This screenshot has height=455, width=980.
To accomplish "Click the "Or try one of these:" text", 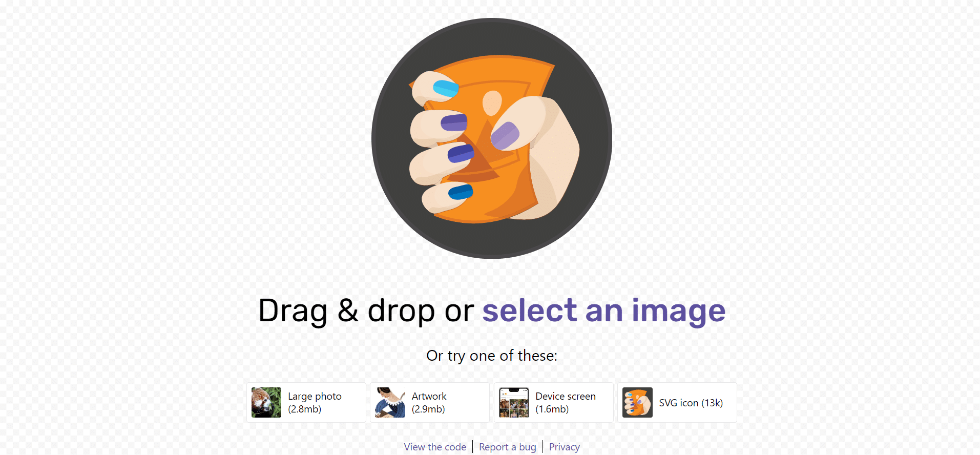I will click(x=492, y=356).
